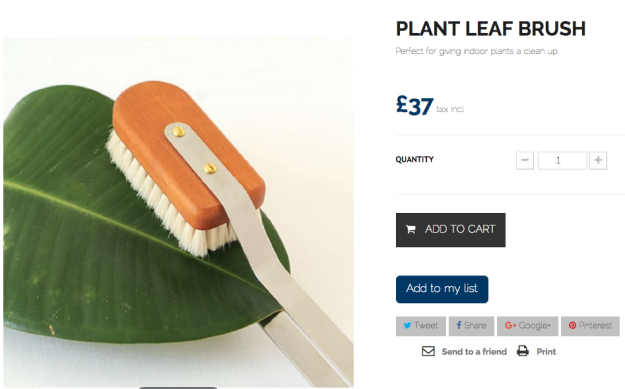This screenshot has height=389, width=625.
Task: Increase quantity with the plus button
Action: click(x=598, y=160)
